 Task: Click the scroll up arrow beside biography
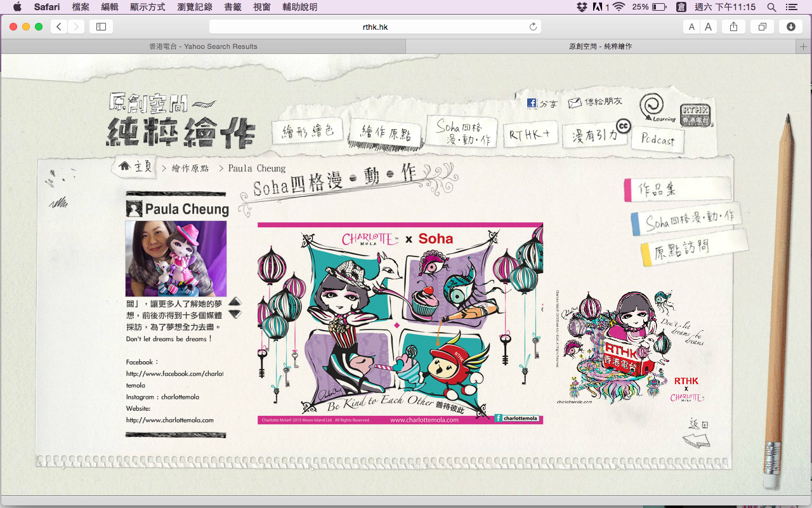click(x=235, y=302)
